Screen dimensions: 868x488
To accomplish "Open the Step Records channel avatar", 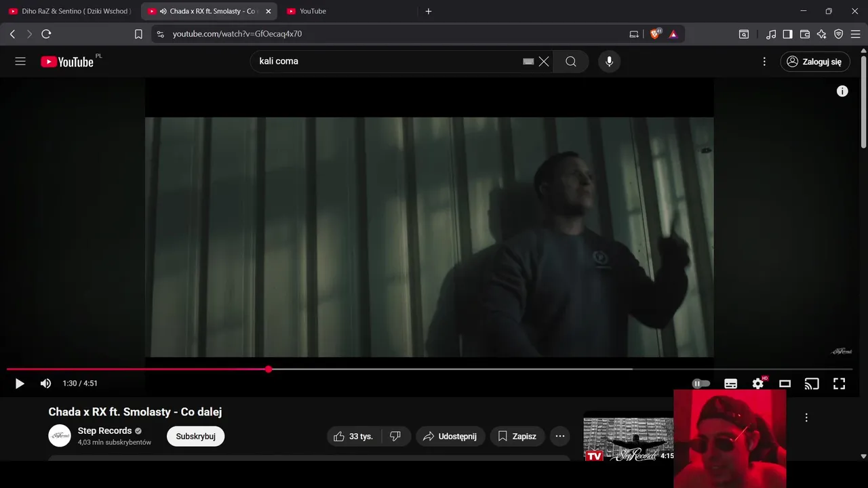I will point(60,436).
